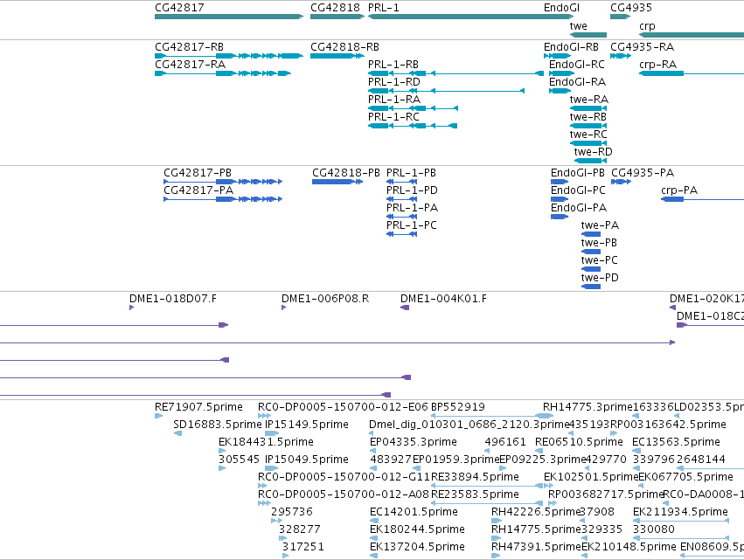
Task: Select protein twe-PD feature
Action: click(x=591, y=287)
